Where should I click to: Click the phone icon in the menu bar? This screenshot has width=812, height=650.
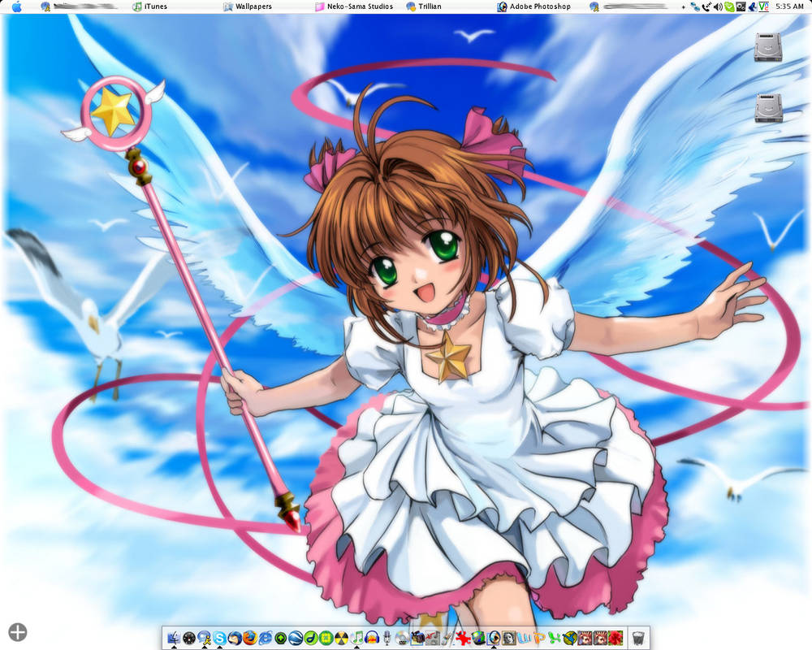point(706,6)
